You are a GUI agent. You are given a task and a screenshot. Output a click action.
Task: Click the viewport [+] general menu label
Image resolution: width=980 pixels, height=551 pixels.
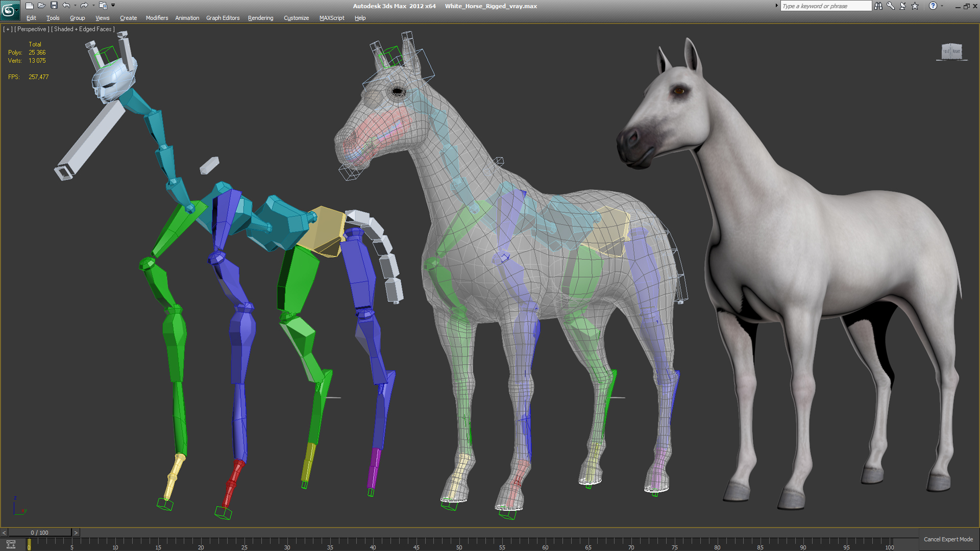coord(8,29)
